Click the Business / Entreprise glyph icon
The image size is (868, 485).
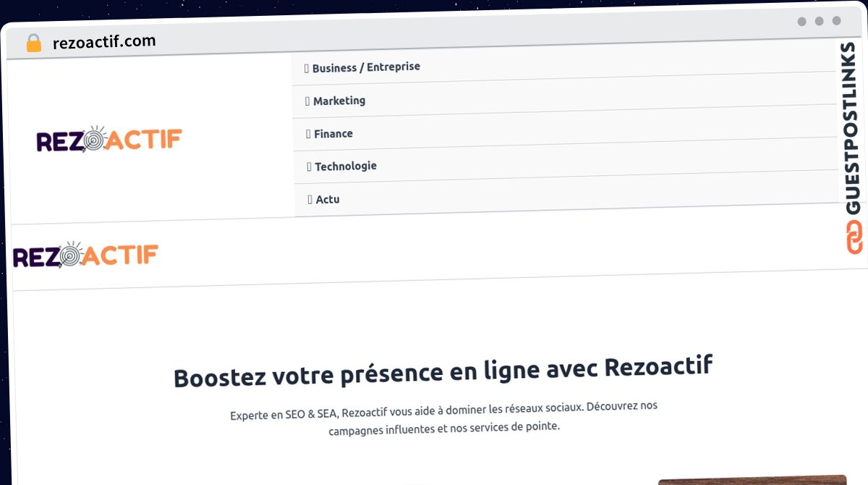pos(307,69)
